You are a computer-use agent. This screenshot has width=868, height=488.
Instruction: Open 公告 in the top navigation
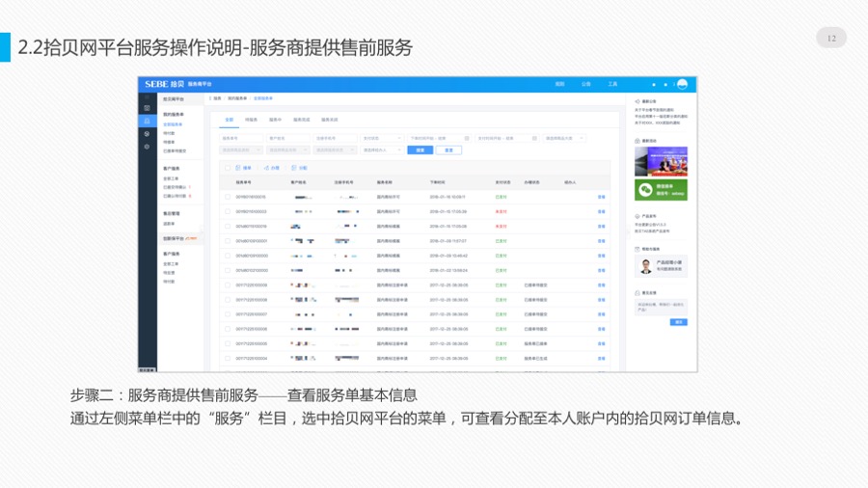tap(586, 84)
